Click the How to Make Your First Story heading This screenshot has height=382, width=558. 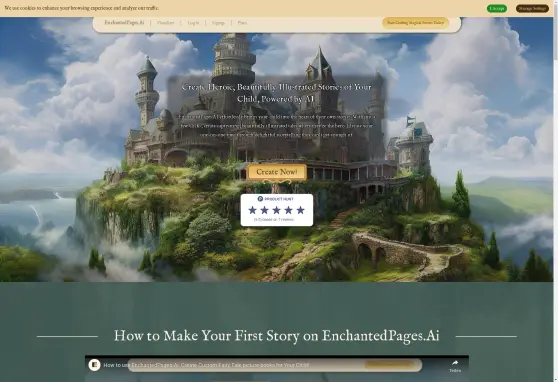tap(277, 336)
